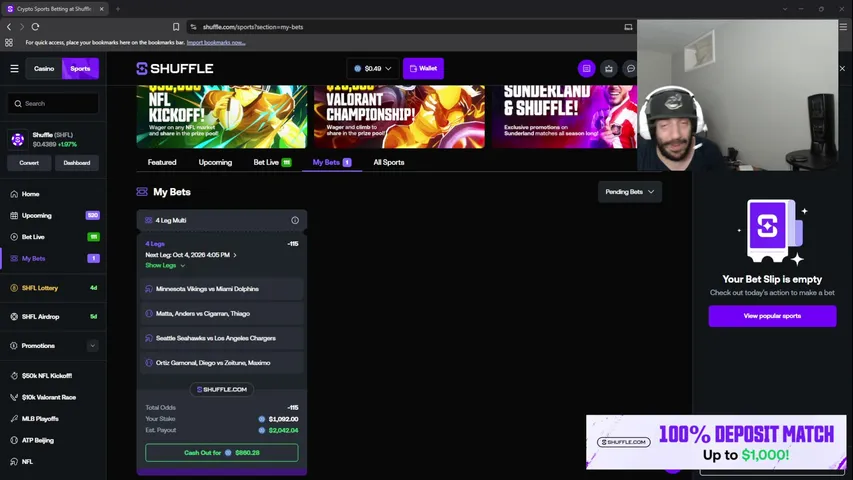The height and width of the screenshot is (480, 853).
Task: Open the bet slip icon in header
Action: click(x=586, y=69)
